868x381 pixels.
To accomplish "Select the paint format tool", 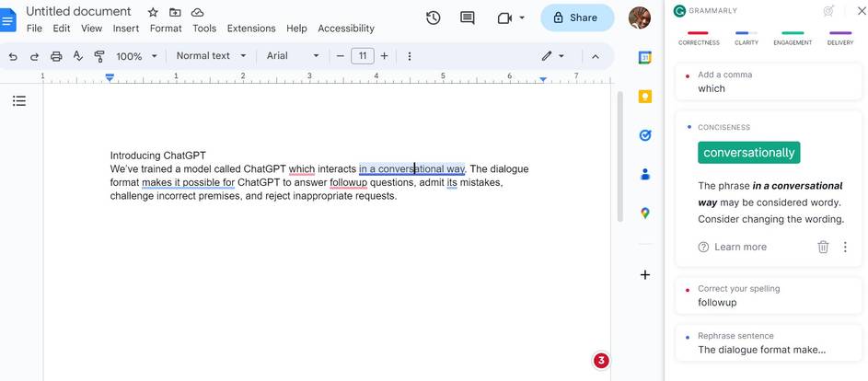I will [99, 56].
